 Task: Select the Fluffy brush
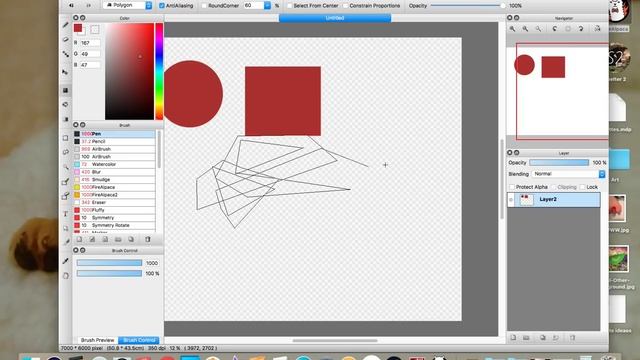pos(114,210)
